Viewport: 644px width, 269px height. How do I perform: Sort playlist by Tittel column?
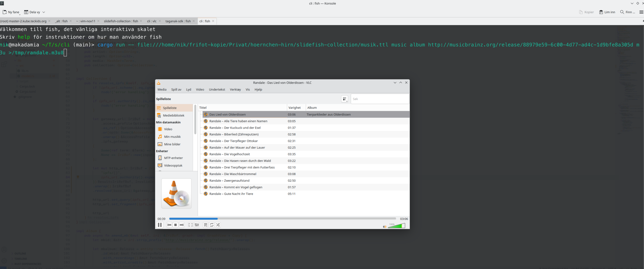click(x=242, y=108)
